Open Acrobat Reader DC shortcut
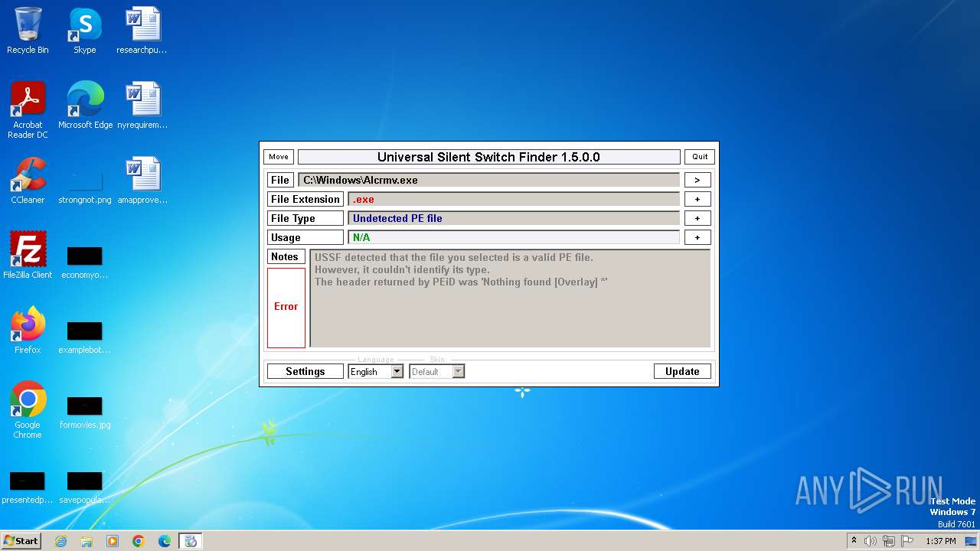This screenshot has height=551, width=980. point(28,109)
